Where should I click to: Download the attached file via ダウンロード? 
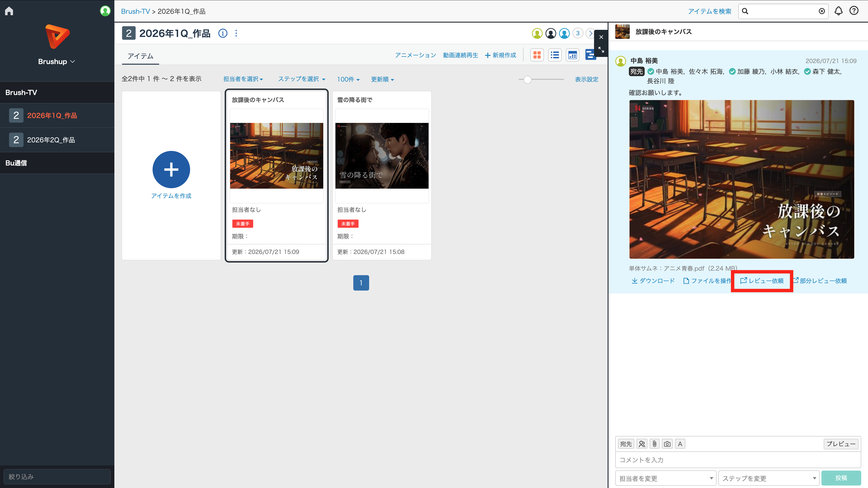click(x=653, y=281)
